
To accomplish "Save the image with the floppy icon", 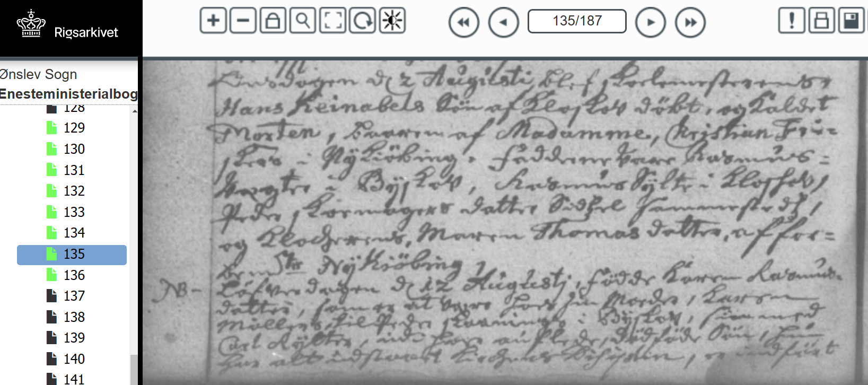I will 851,21.
